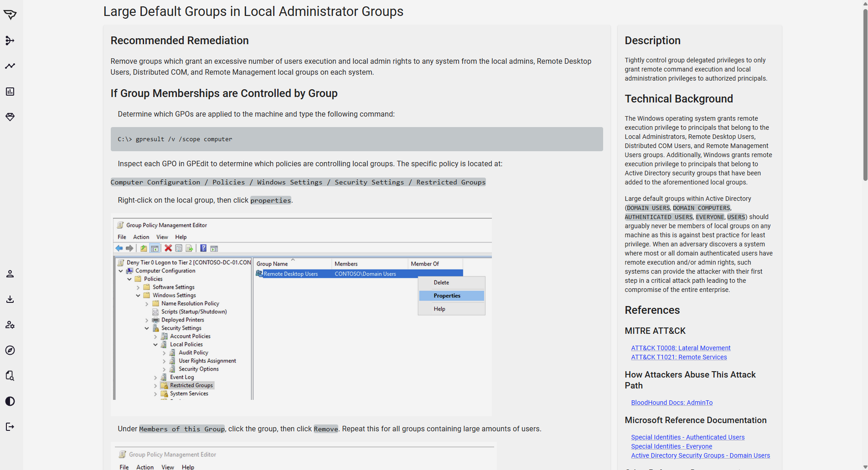Click the log out arrow sidebar icon
The width and height of the screenshot is (868, 470).
pos(10,427)
